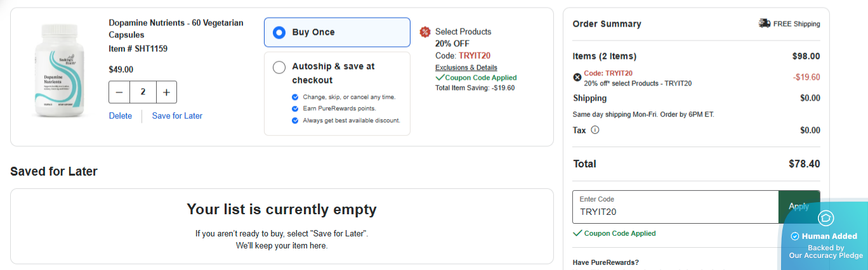The image size is (868, 270).
Task: Open Exclusions & Details link
Action: pyautogui.click(x=466, y=68)
